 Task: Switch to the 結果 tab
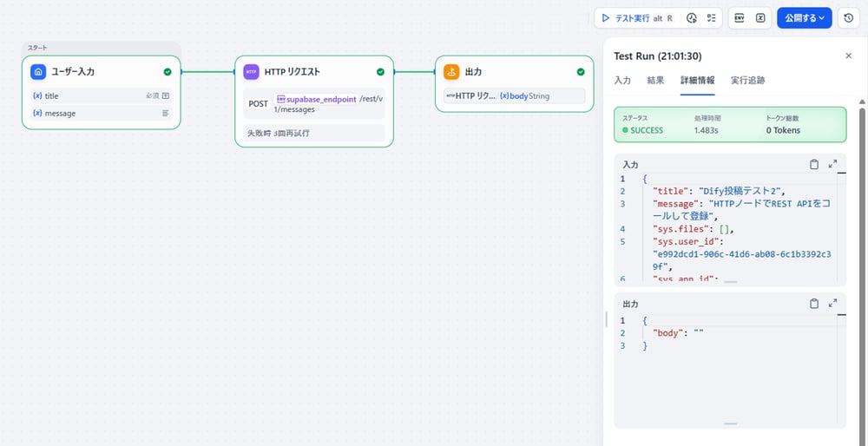pos(655,81)
